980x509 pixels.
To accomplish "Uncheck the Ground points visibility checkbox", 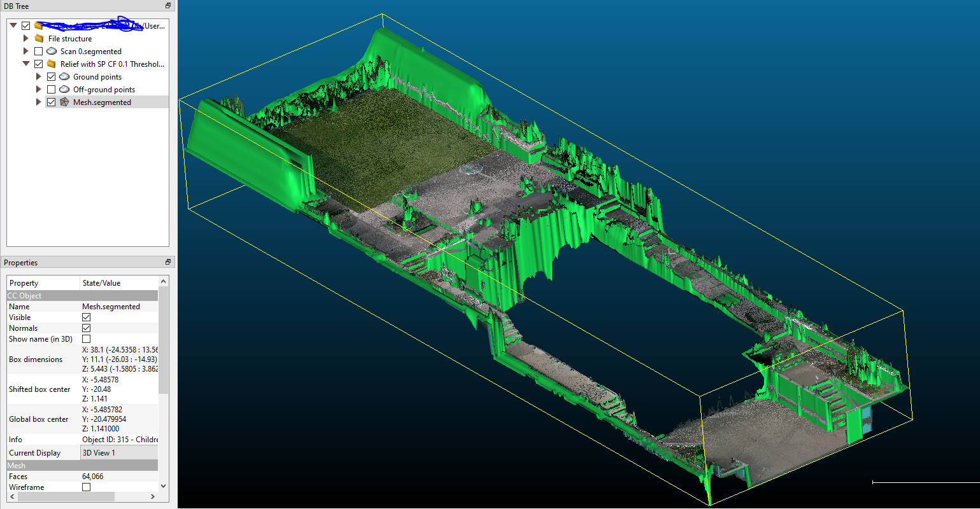I will 52,76.
